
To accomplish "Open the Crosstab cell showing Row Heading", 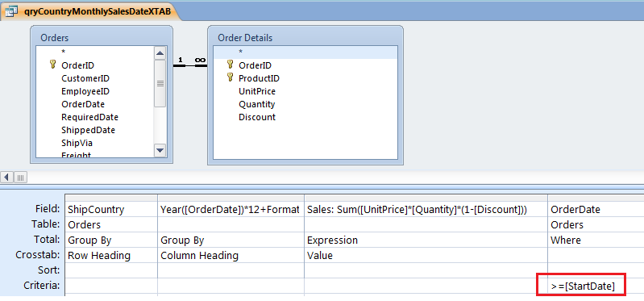I will 111,255.
